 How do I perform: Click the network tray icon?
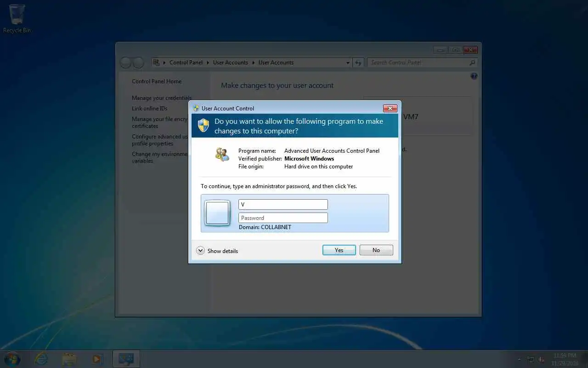coord(531,359)
